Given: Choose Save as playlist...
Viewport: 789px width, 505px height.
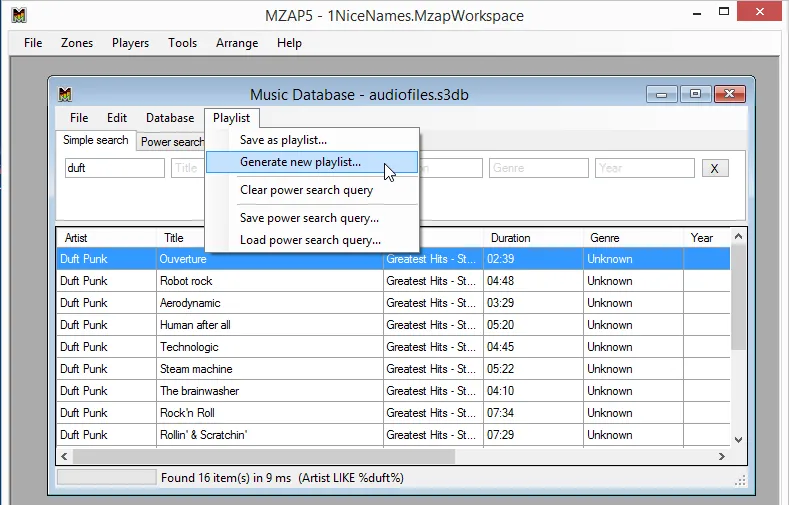Looking at the screenshot, I should (312, 140).
